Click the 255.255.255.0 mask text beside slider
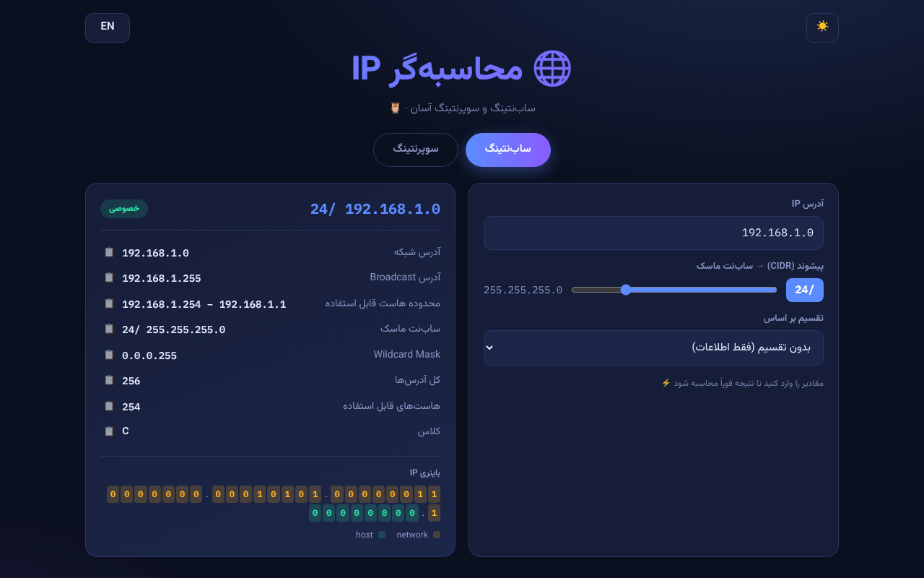Viewport: 924px width, 578px height. [x=523, y=290]
